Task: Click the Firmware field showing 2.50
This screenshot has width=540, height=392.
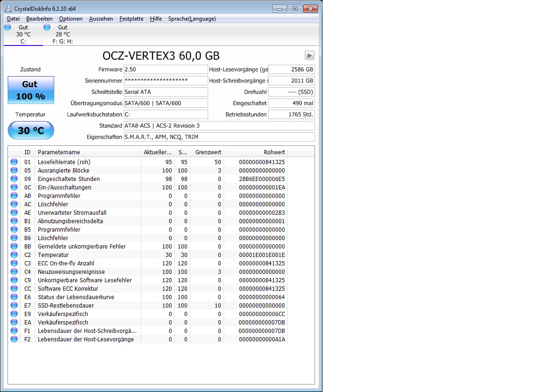Action: 165,69
